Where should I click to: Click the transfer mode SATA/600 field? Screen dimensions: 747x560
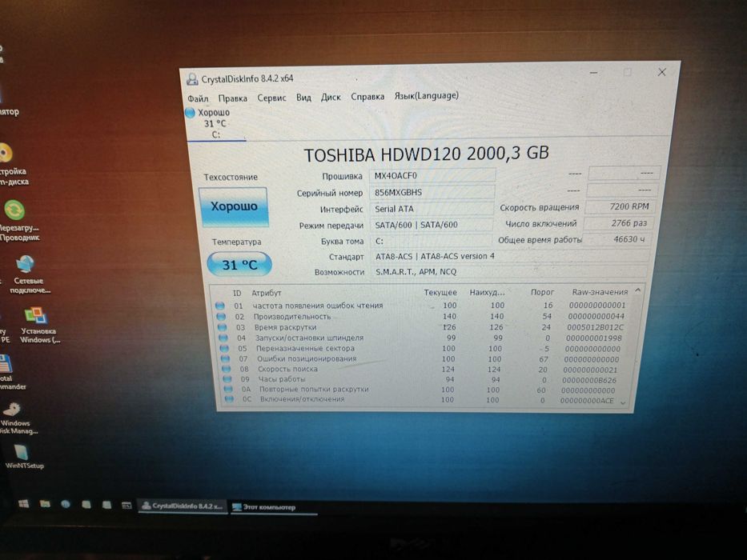tap(432, 225)
